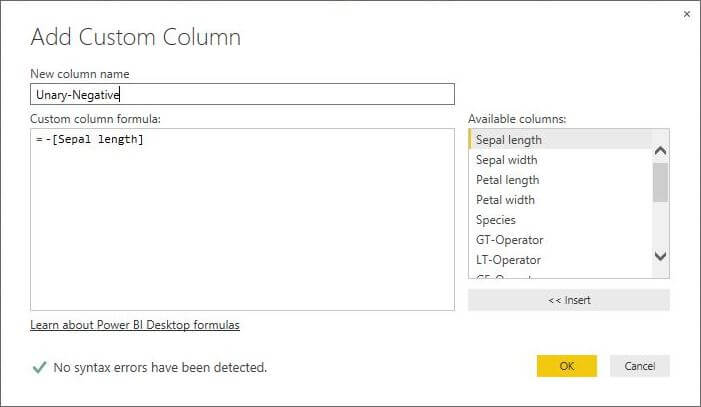Select Sepal length in available columns

click(560, 140)
